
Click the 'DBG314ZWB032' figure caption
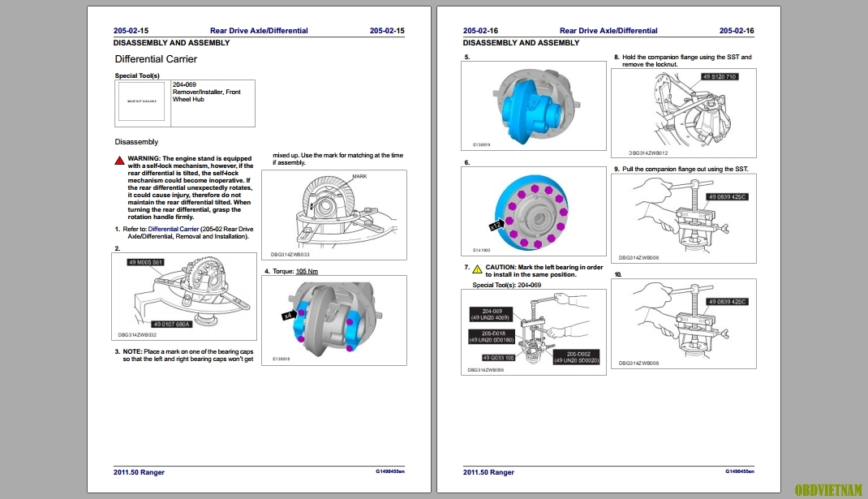137,334
